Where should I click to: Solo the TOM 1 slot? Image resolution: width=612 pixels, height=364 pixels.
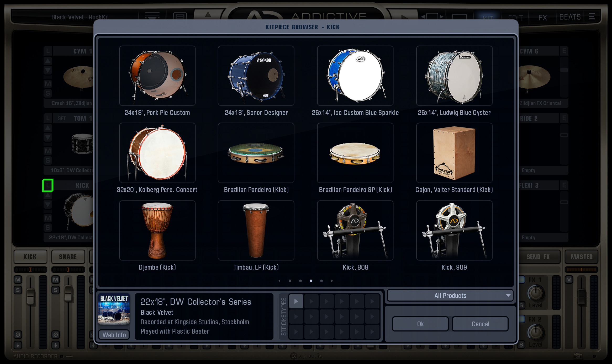click(48, 160)
